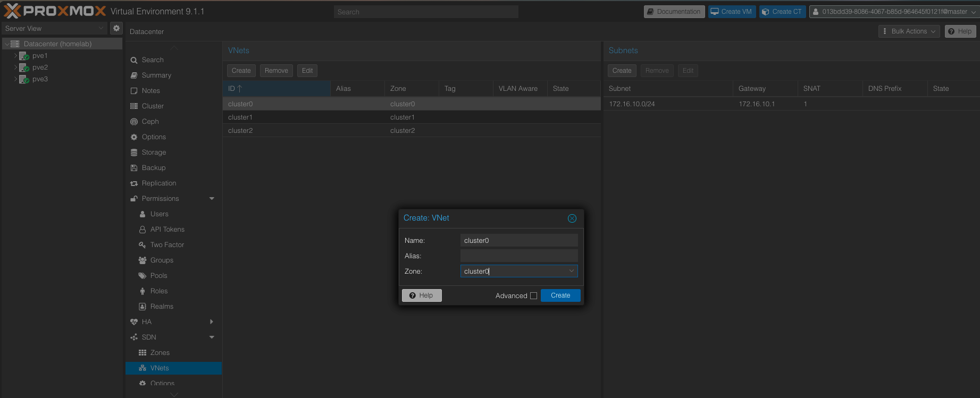Open the user account menu dropdown
Viewport: 980px width, 398px height.
[893, 12]
